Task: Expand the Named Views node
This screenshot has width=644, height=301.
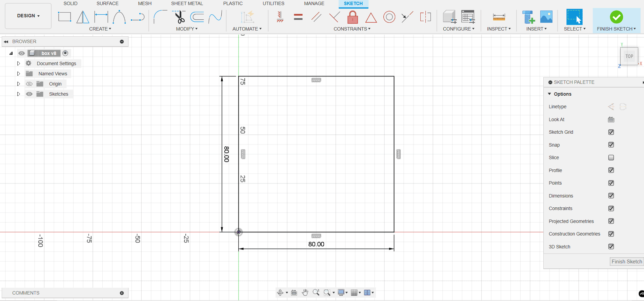Action: pyautogui.click(x=19, y=74)
